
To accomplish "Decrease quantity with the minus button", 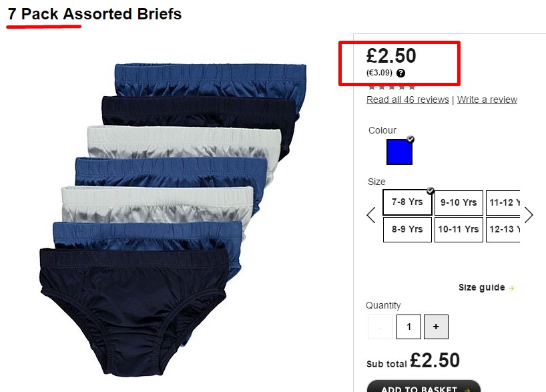I will point(380,327).
